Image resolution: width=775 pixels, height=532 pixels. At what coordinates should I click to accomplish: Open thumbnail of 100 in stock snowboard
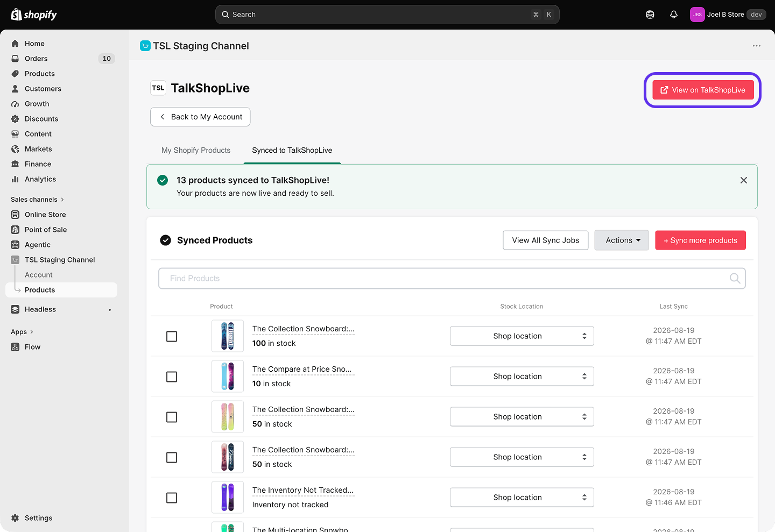click(x=228, y=336)
